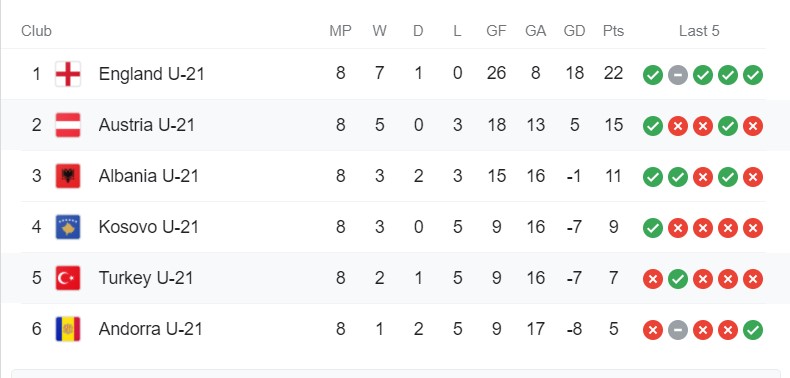The width and height of the screenshot is (790, 378).
Task: Click the Kosovo flag icon
Action: click(x=68, y=227)
